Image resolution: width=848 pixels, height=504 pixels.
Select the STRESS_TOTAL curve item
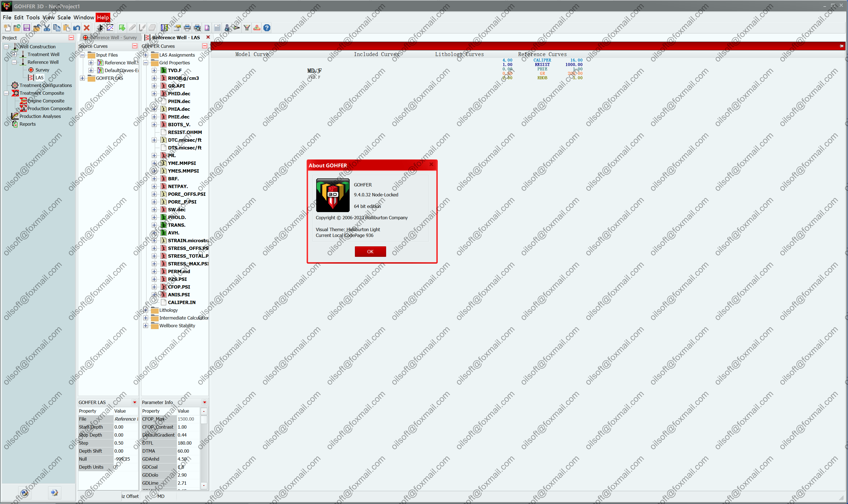[188, 256]
